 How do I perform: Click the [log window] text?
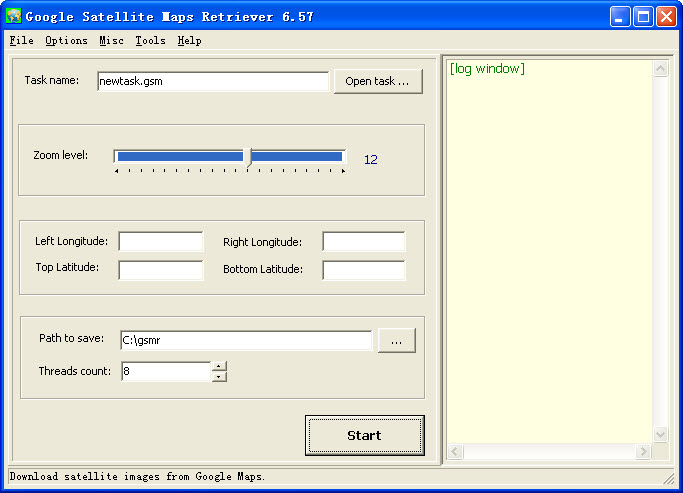coord(487,69)
